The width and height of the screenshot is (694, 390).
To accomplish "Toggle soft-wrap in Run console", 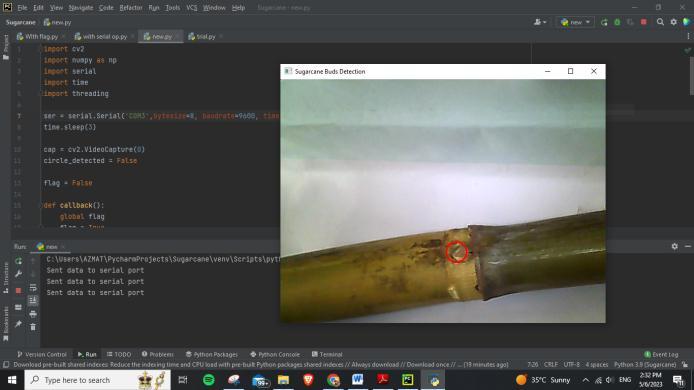I will point(33,288).
